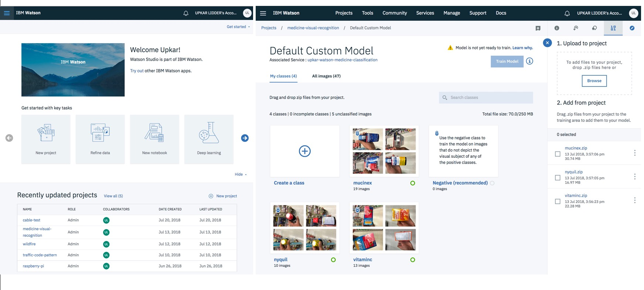Open the nyquil class thumbnail
Viewport: 644px width, 290px height.
click(x=305, y=228)
